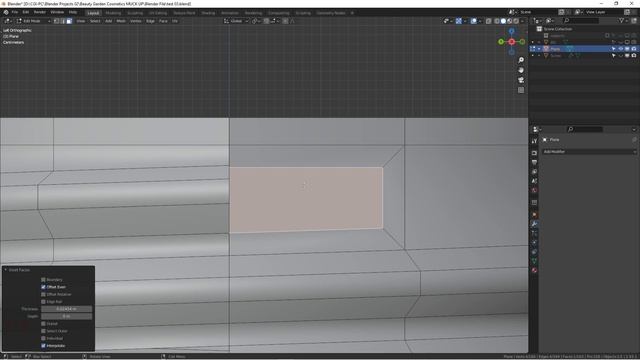Enable the Outset checkbox

tap(43, 324)
